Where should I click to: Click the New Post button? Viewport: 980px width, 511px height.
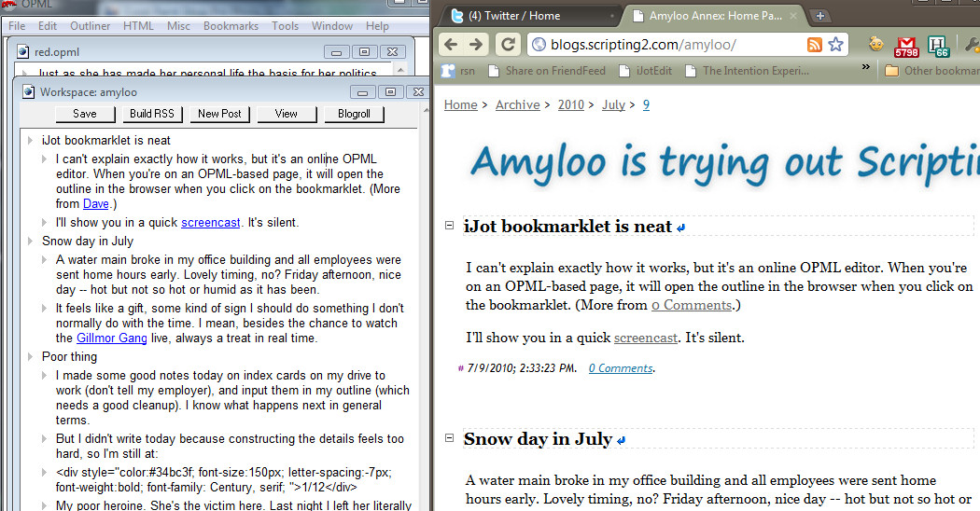[219, 114]
